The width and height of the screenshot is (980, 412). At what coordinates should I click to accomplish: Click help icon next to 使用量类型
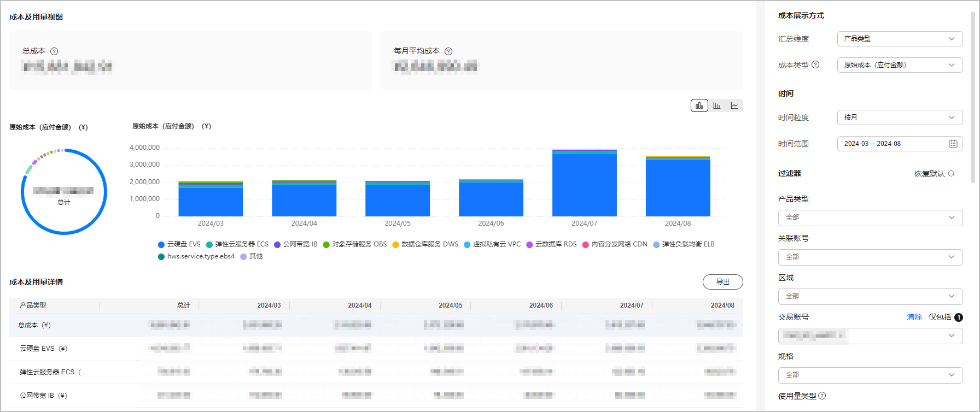point(822,396)
